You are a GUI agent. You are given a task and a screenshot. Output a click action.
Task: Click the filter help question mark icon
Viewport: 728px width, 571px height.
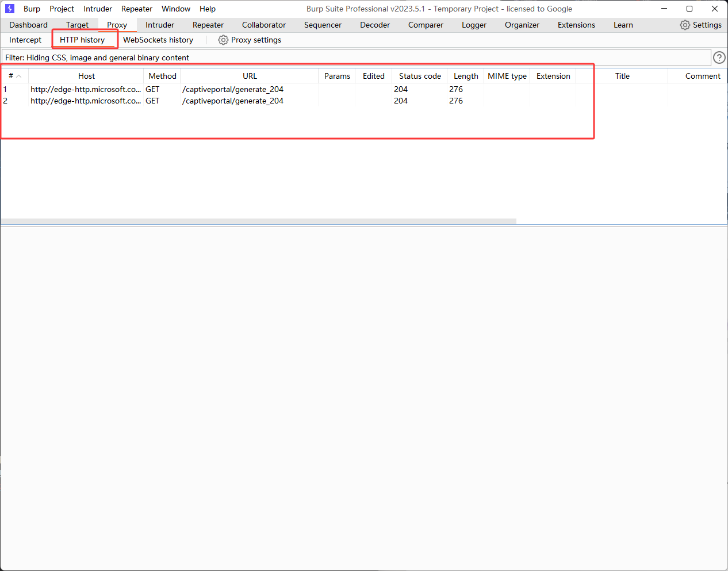719,58
